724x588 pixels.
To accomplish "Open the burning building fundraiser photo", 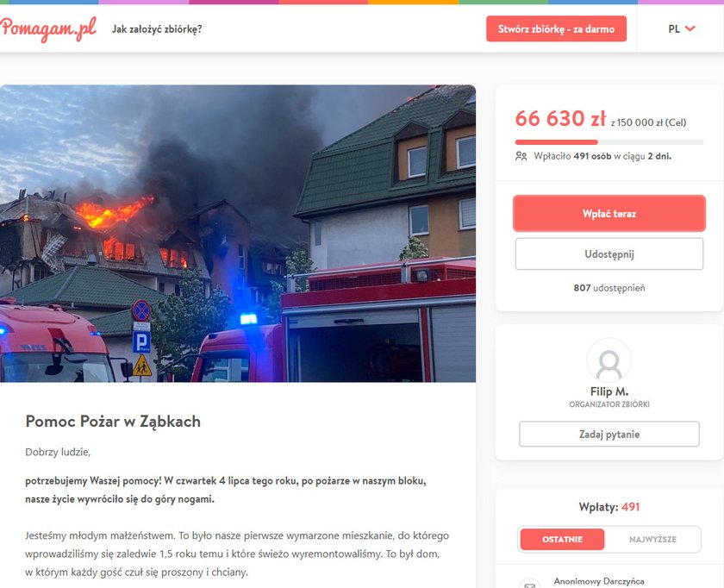I will (238, 234).
